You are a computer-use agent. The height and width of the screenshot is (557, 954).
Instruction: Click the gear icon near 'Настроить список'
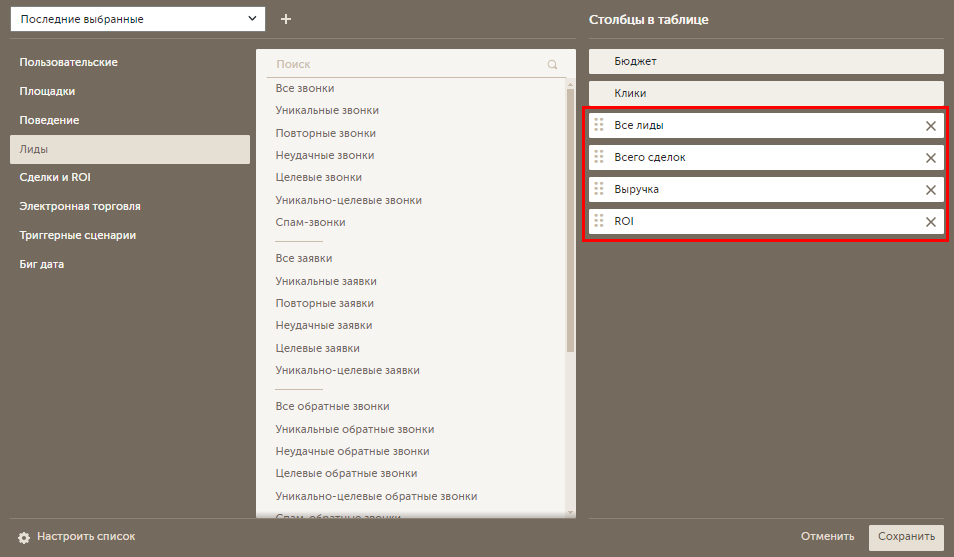click(x=24, y=537)
